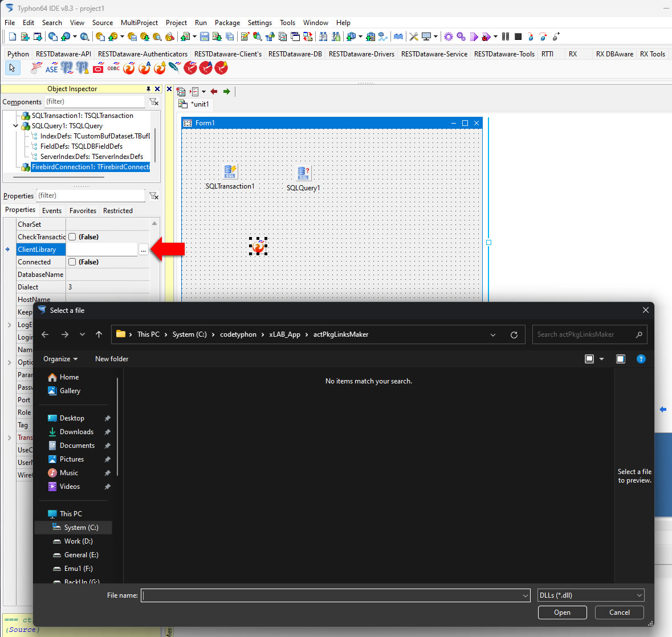This screenshot has height=637, width=672.
Task: Open the recent locations chevron in dialog
Action: (82, 334)
